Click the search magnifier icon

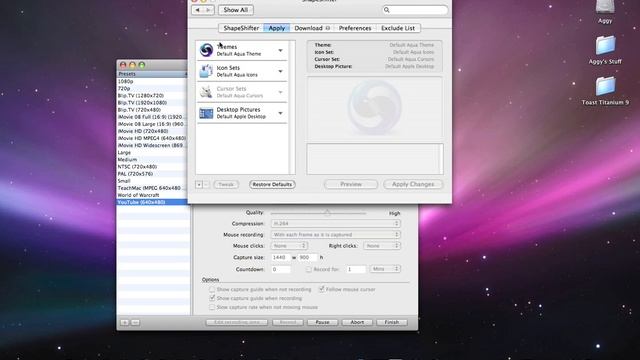pos(387,10)
